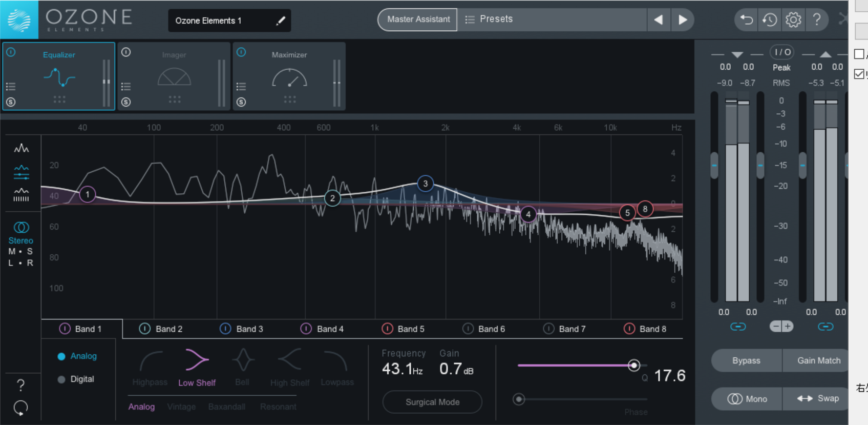Select EQ node 1
This screenshot has width=868, height=425.
click(x=88, y=194)
